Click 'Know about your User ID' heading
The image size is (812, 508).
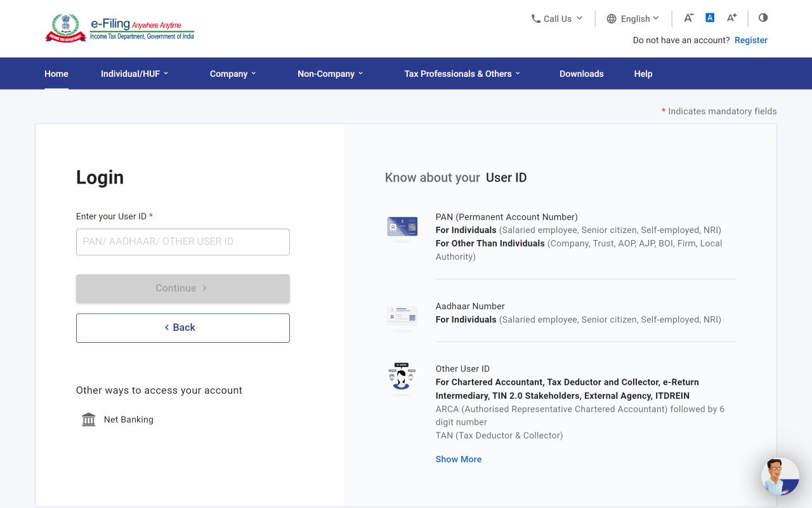456,178
